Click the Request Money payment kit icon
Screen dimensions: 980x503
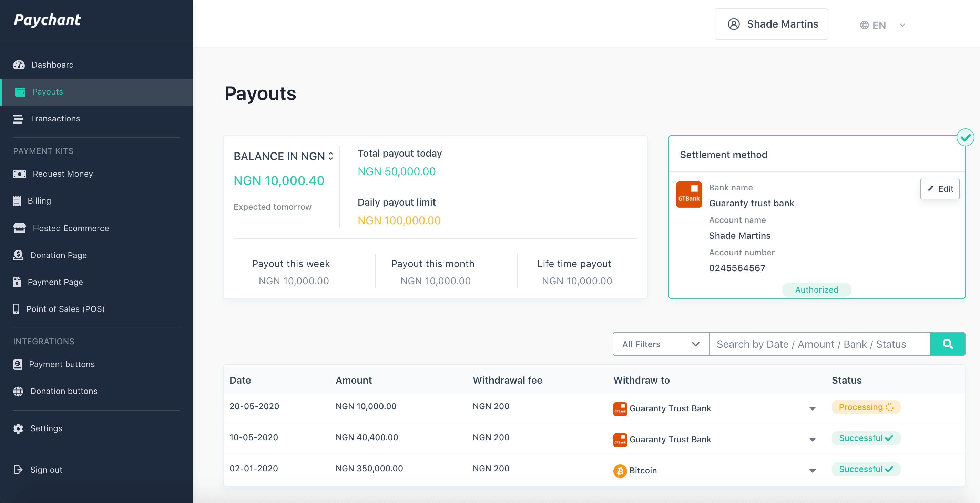tap(19, 173)
